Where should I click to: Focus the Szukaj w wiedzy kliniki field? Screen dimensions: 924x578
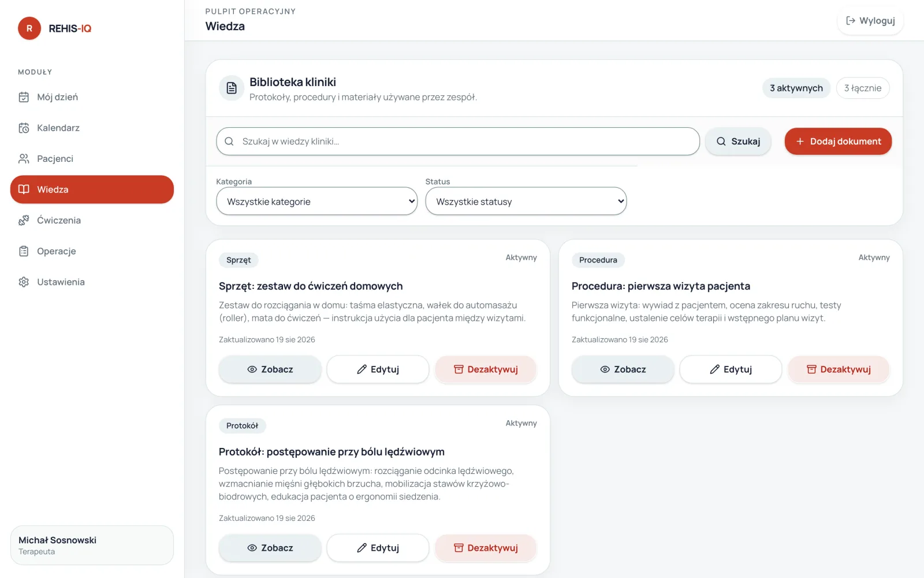(x=458, y=141)
